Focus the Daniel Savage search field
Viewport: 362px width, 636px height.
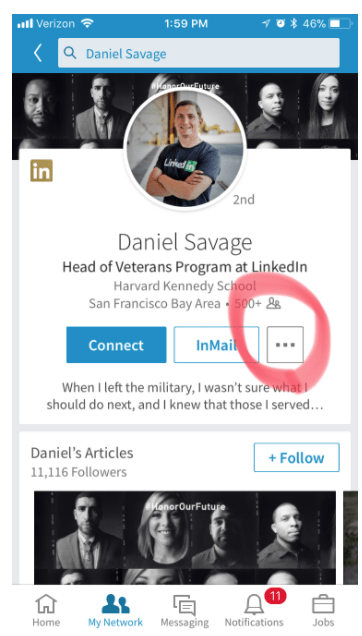(199, 53)
